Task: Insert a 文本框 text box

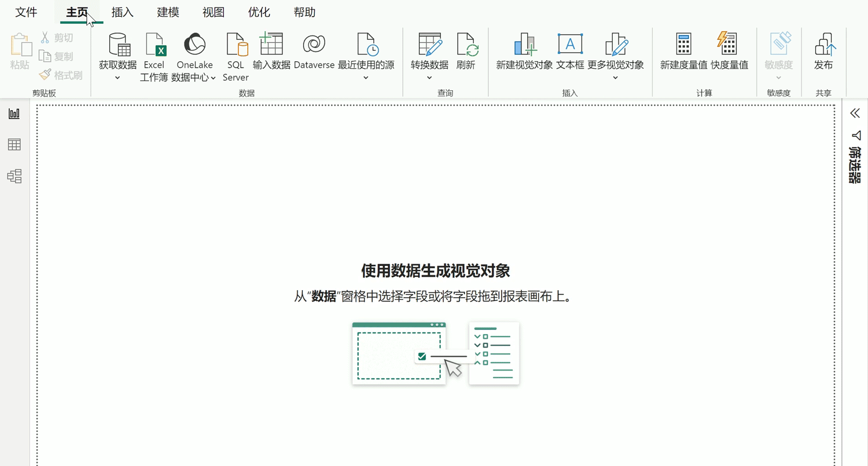Action: pos(570,45)
